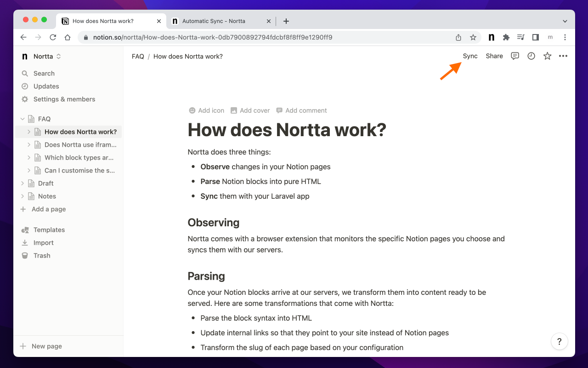Click How does Nortta work? breadcrumb

click(x=188, y=57)
